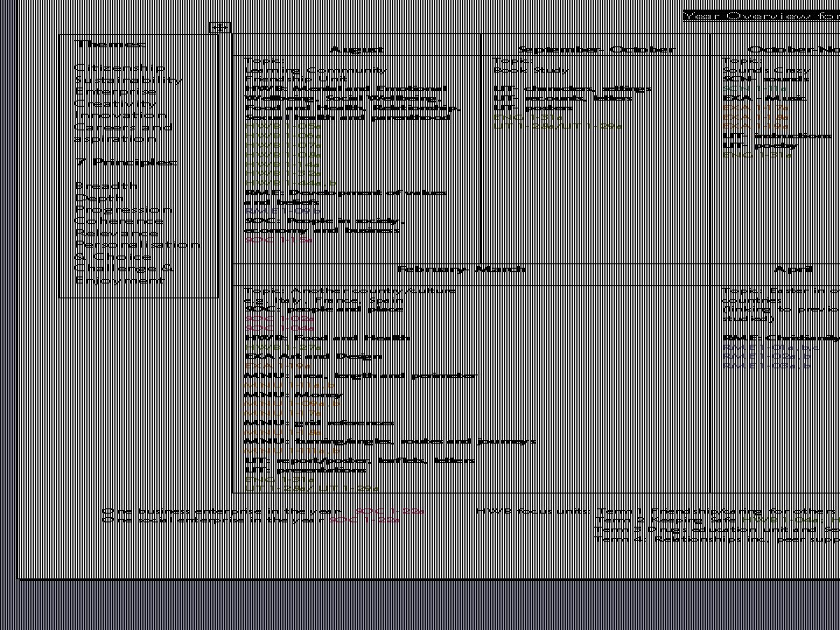Click the "February- March" heading
The width and height of the screenshot is (840, 630).
tap(461, 269)
